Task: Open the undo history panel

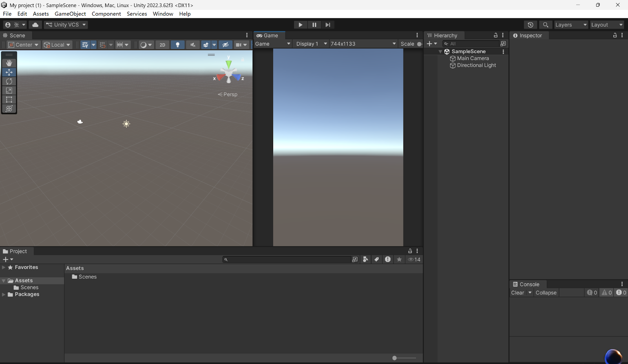Action: point(531,24)
